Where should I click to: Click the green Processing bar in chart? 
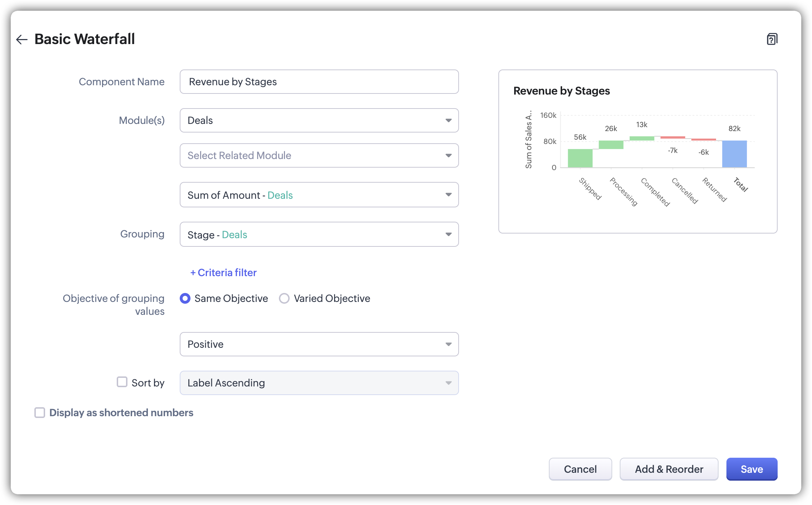611,145
